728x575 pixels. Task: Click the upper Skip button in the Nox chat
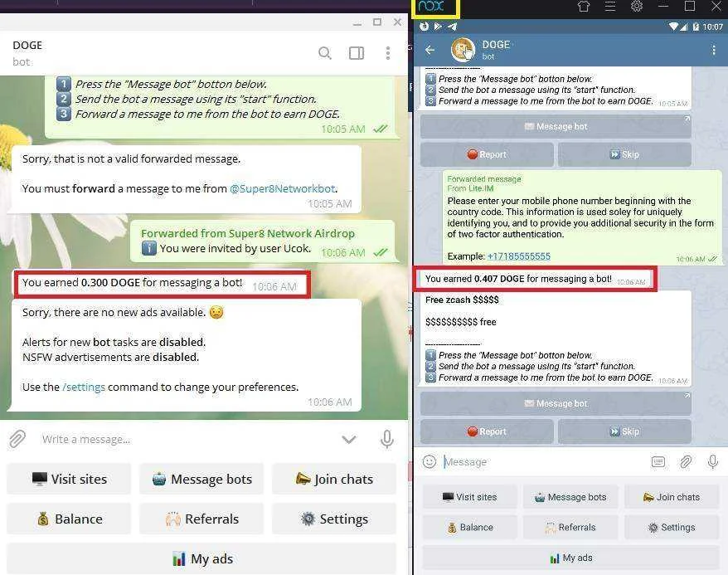pyautogui.click(x=624, y=154)
